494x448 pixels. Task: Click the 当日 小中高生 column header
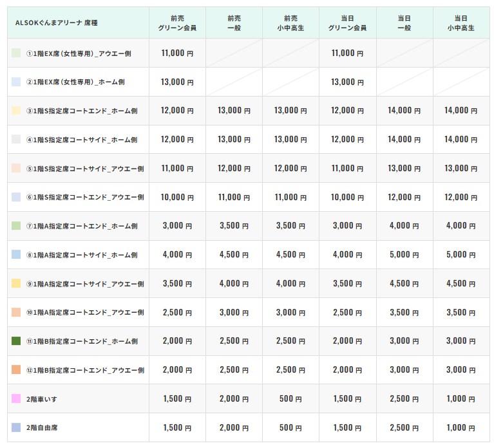coord(461,23)
